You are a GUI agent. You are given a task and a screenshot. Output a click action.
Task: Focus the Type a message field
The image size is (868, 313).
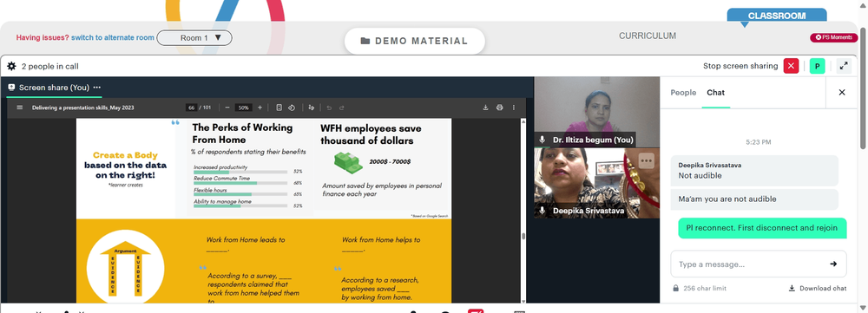(x=751, y=264)
